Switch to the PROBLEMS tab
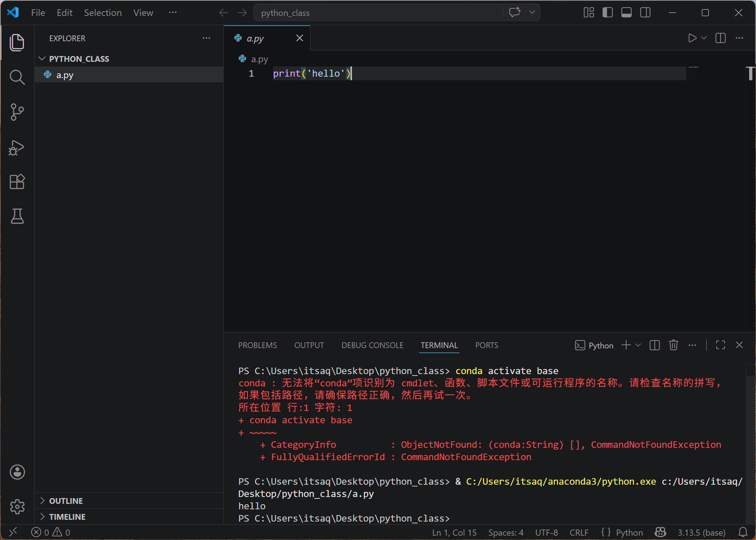Image resolution: width=756 pixels, height=540 pixels. 258,345
